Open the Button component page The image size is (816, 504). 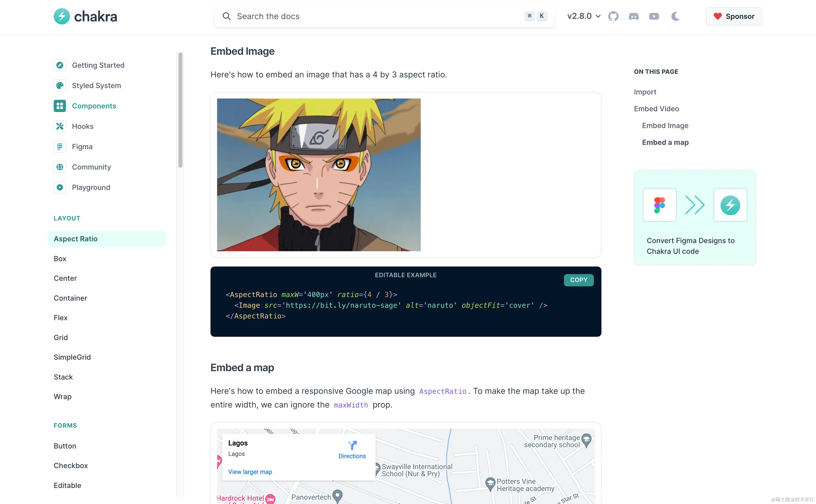(x=65, y=446)
